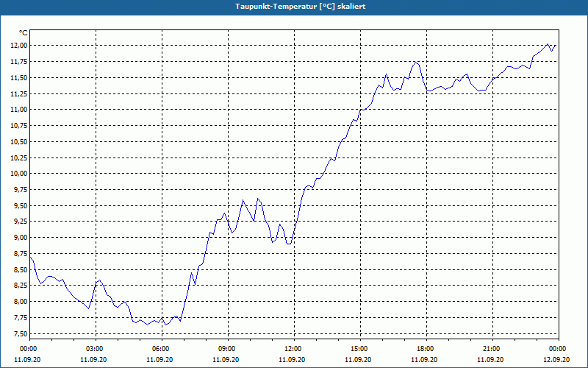This screenshot has width=588, height=368.
Task: Select the 11,50 y-axis value
Action: pos(18,78)
